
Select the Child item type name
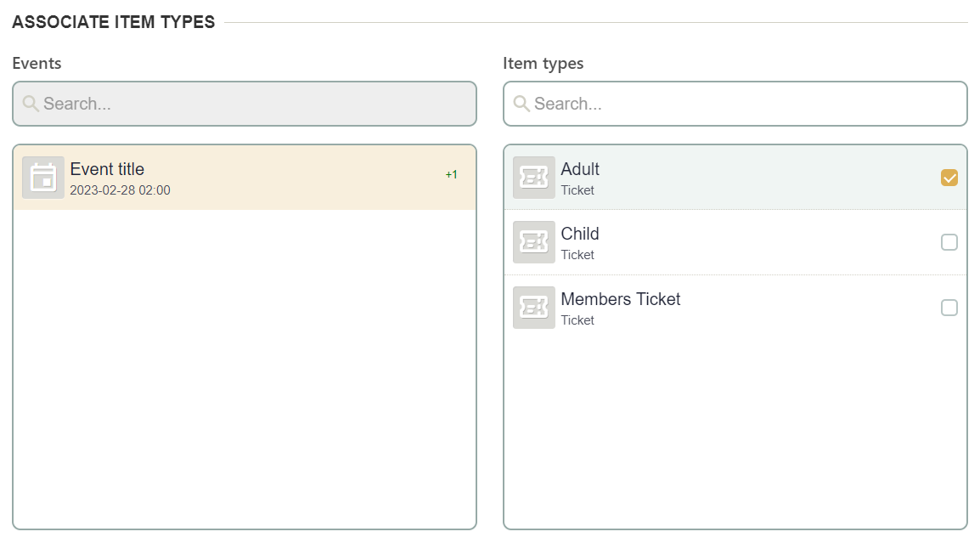coord(580,234)
